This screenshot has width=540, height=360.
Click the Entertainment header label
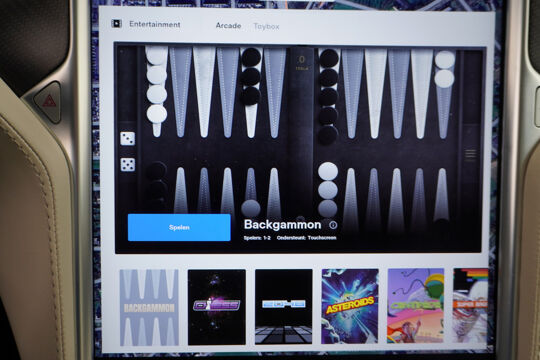pyautogui.click(x=155, y=24)
